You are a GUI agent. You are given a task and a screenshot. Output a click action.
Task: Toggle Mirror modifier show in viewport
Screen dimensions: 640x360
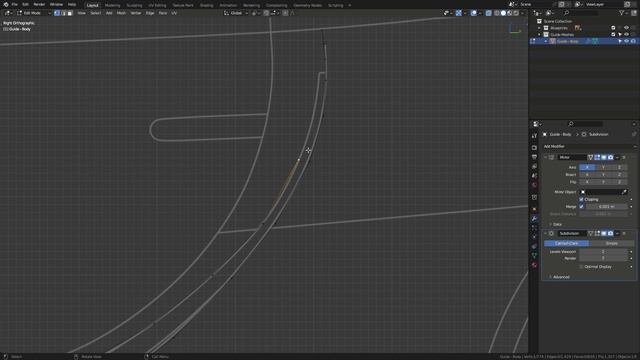pos(604,157)
